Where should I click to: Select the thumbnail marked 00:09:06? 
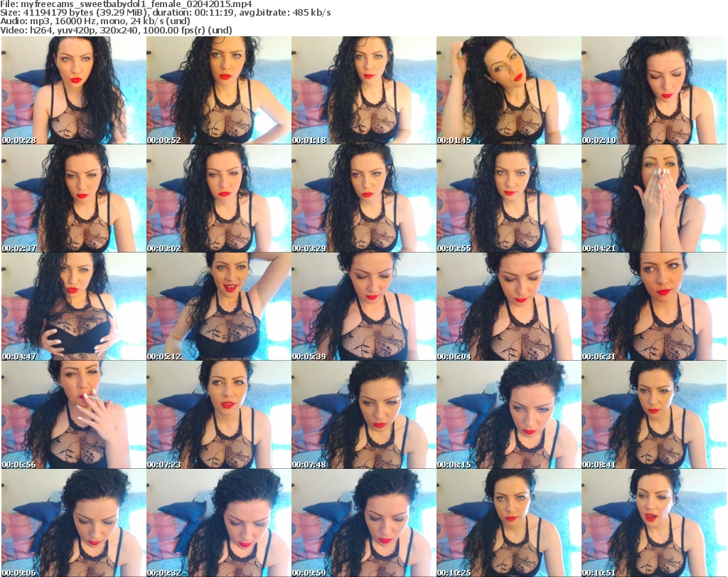tap(73, 523)
